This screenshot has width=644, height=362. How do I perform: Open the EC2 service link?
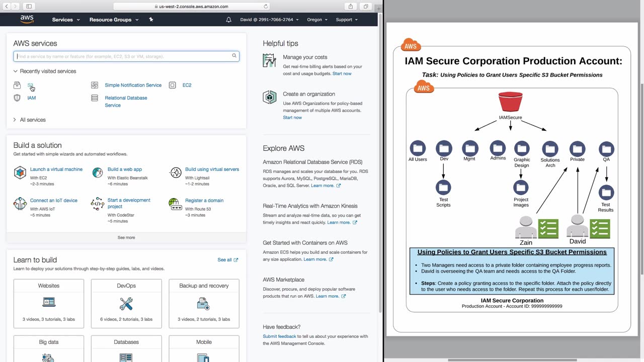187,85
